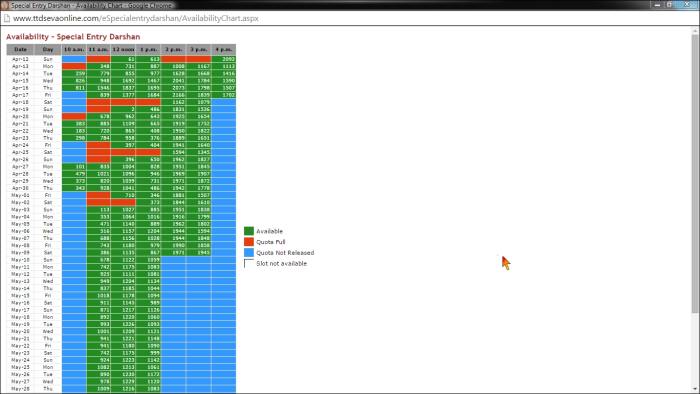Click the vertical scrollbar thumb

[695, 174]
